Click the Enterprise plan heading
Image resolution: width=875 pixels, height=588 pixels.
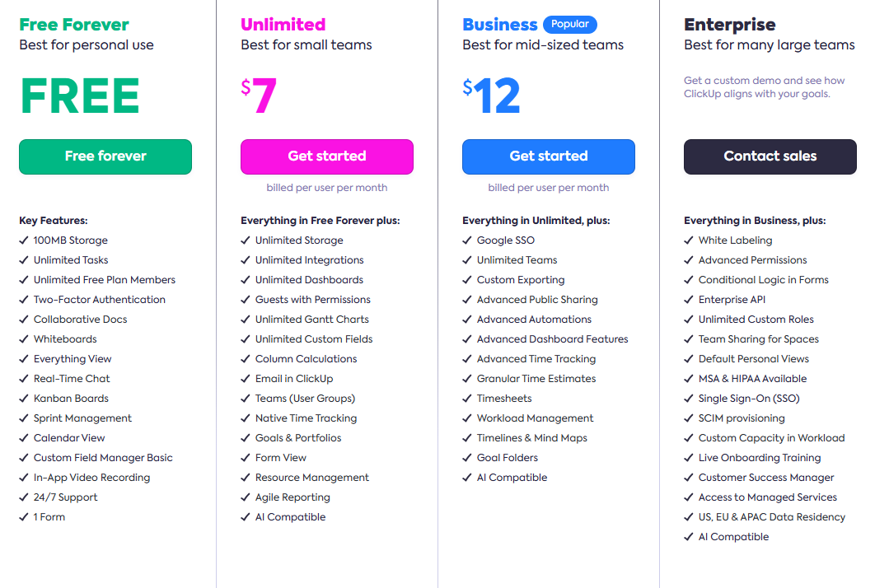(x=731, y=22)
